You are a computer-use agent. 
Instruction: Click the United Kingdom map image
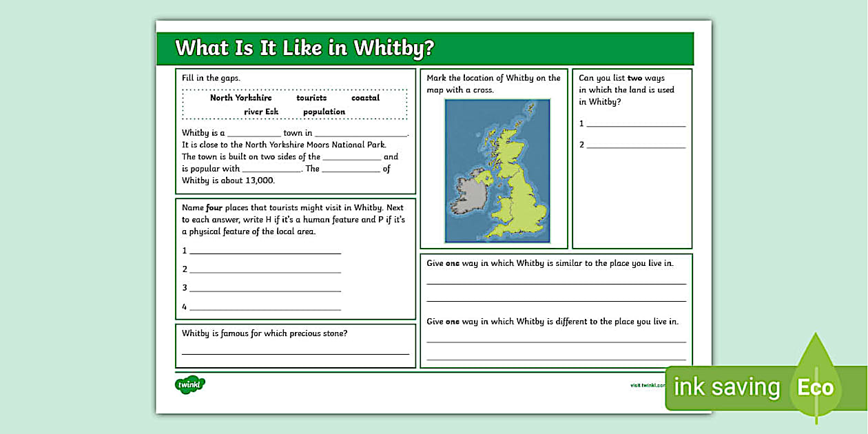[x=497, y=170]
